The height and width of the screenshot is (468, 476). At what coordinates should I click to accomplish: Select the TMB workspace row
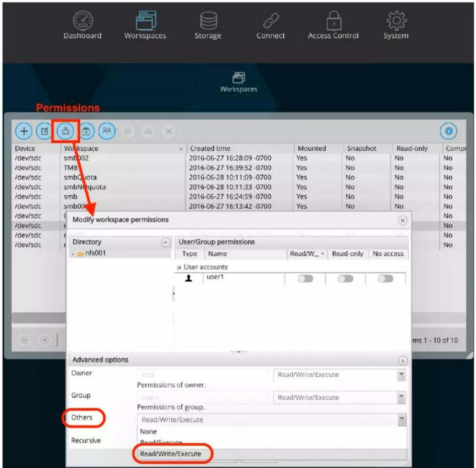(x=239, y=168)
